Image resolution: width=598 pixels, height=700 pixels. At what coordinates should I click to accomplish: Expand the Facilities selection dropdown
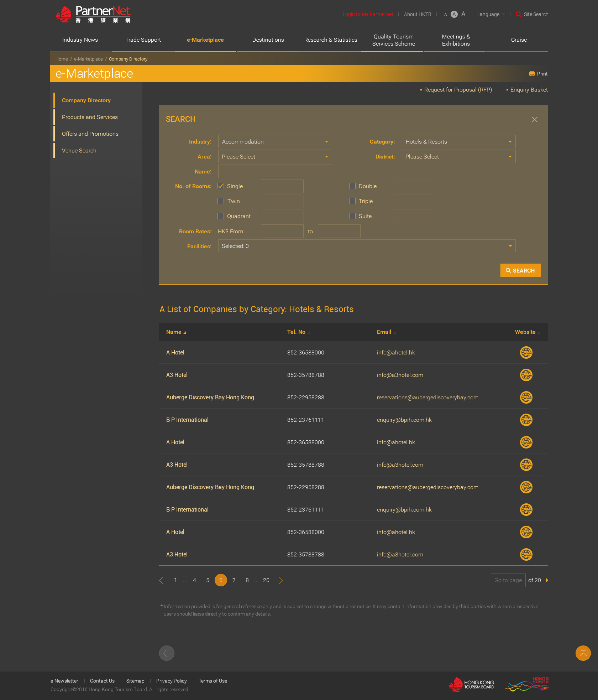point(367,246)
